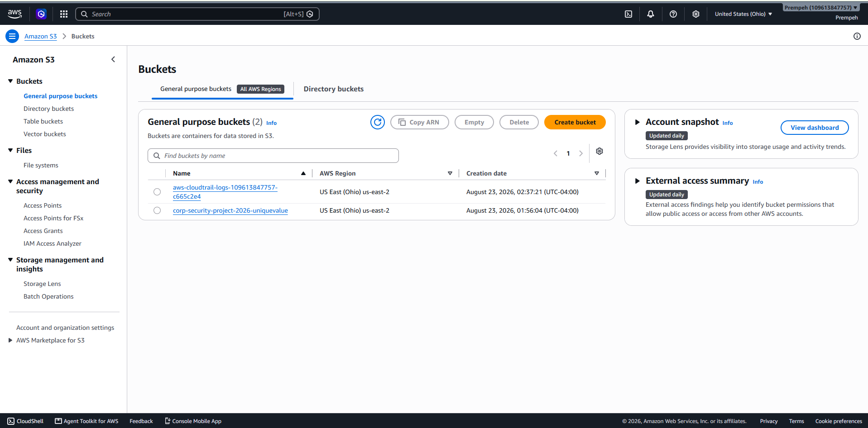Expand the External access summary panel
868x428 pixels.
click(x=637, y=181)
